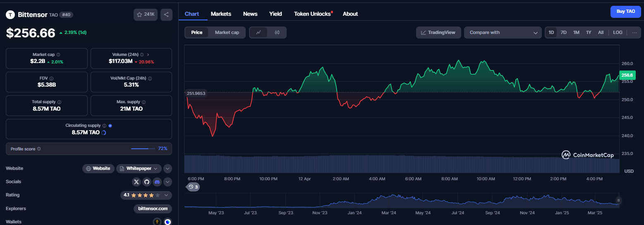Select the 7D time range

pos(563,32)
